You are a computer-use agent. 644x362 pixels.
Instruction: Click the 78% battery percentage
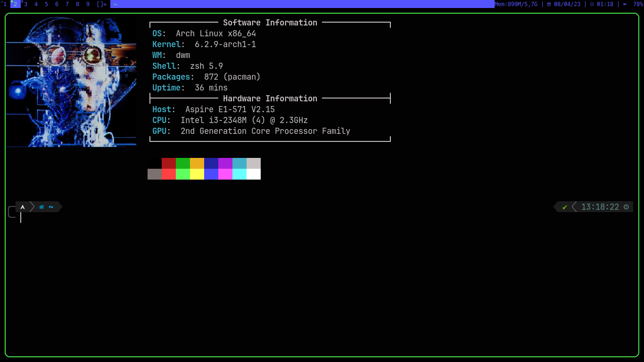(638, 4)
